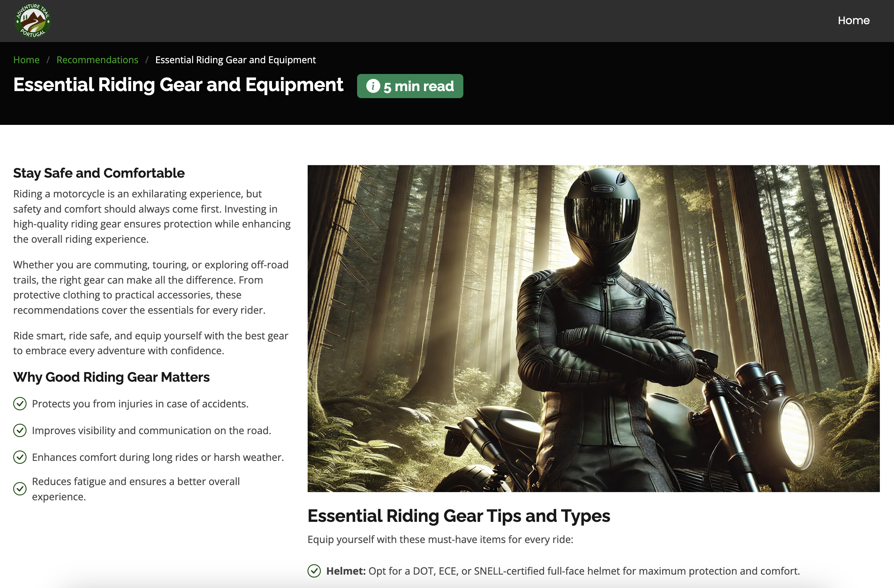Click 'Protects you from injuries' list item text
The width and height of the screenshot is (894, 588).
tap(140, 404)
